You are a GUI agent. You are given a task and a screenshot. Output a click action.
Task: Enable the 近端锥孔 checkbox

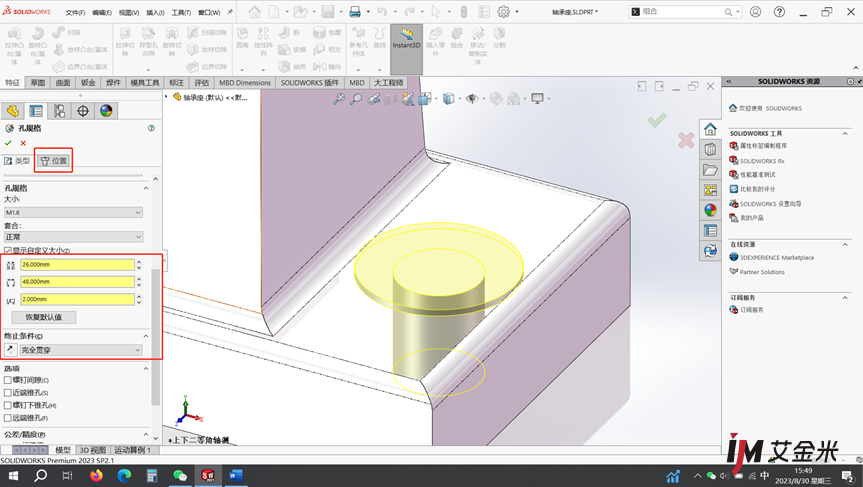pyautogui.click(x=8, y=393)
